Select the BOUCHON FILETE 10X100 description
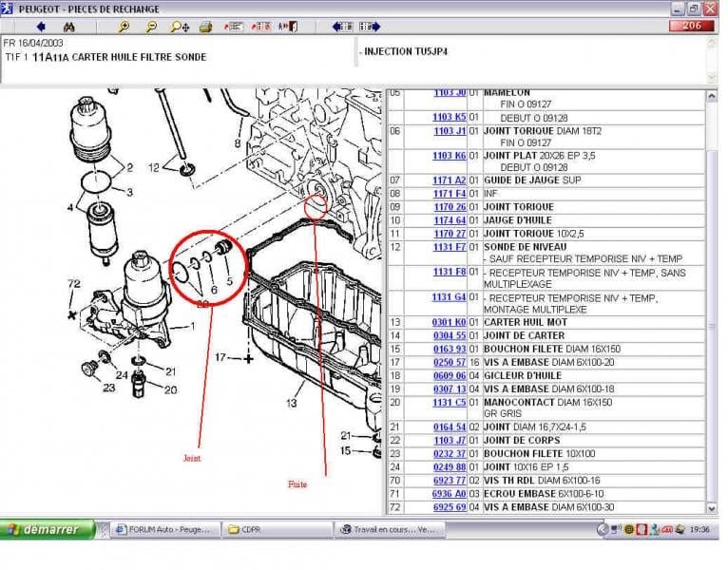 [x=540, y=453]
